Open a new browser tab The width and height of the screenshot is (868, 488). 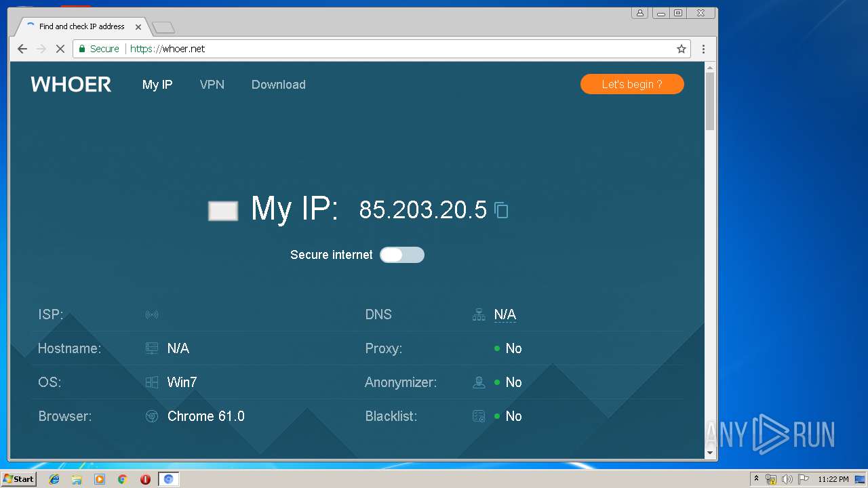click(163, 28)
